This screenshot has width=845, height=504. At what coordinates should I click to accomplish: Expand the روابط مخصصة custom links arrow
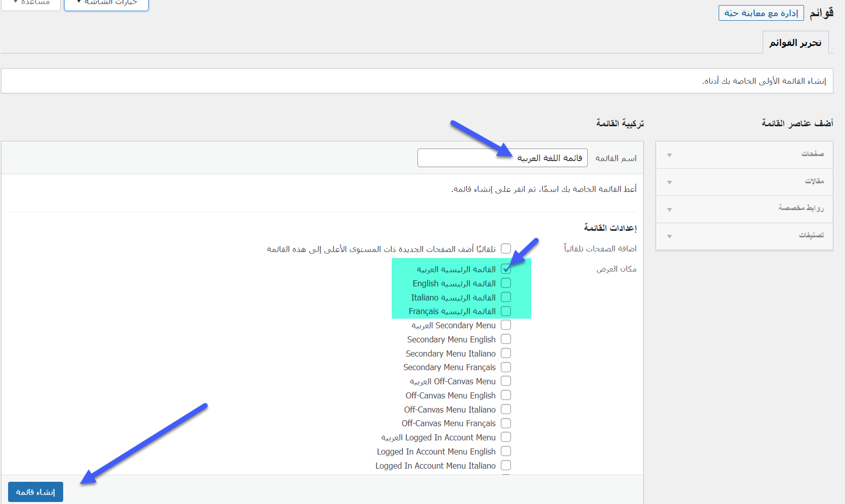tap(669, 210)
